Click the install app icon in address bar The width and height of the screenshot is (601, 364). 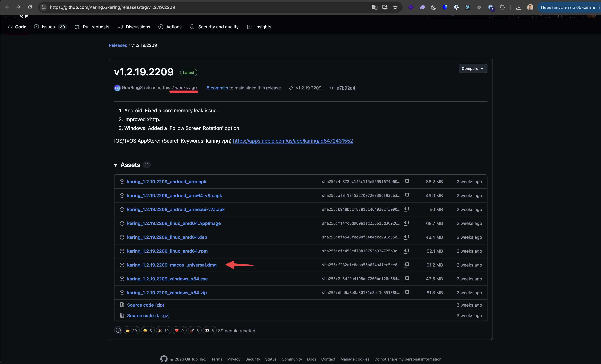point(385,7)
